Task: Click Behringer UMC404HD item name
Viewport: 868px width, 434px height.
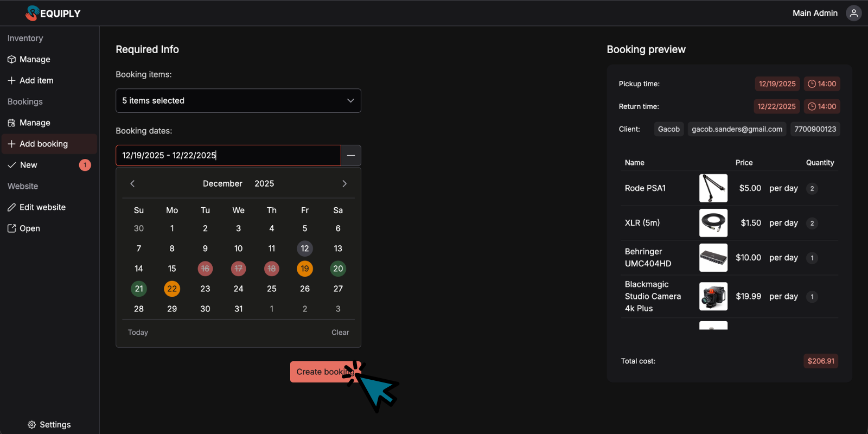Action: (x=648, y=258)
